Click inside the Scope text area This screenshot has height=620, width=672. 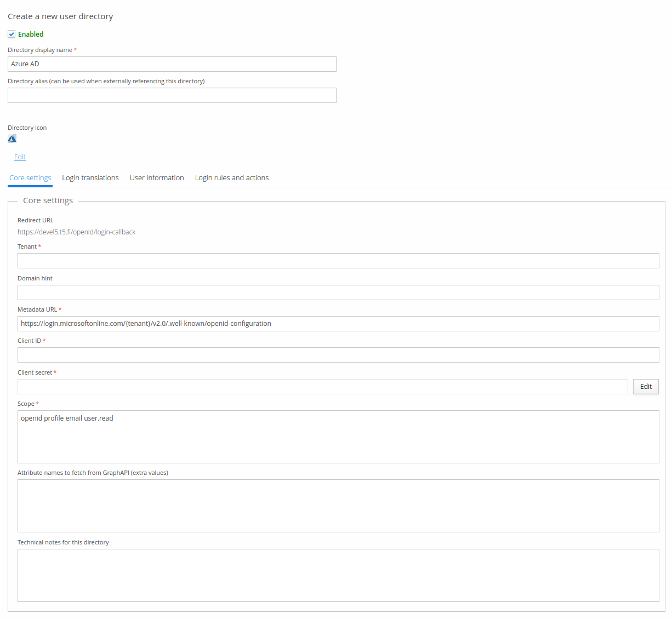[x=338, y=437]
